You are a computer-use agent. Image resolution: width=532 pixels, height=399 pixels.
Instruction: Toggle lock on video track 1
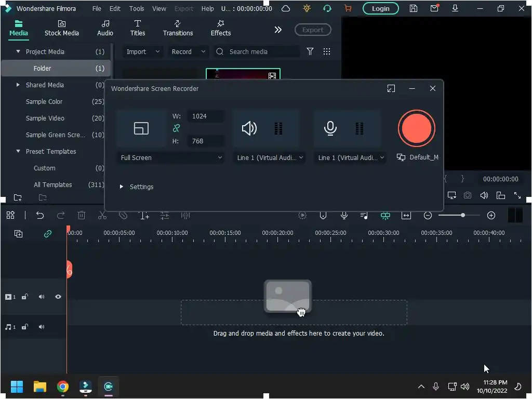25,297
